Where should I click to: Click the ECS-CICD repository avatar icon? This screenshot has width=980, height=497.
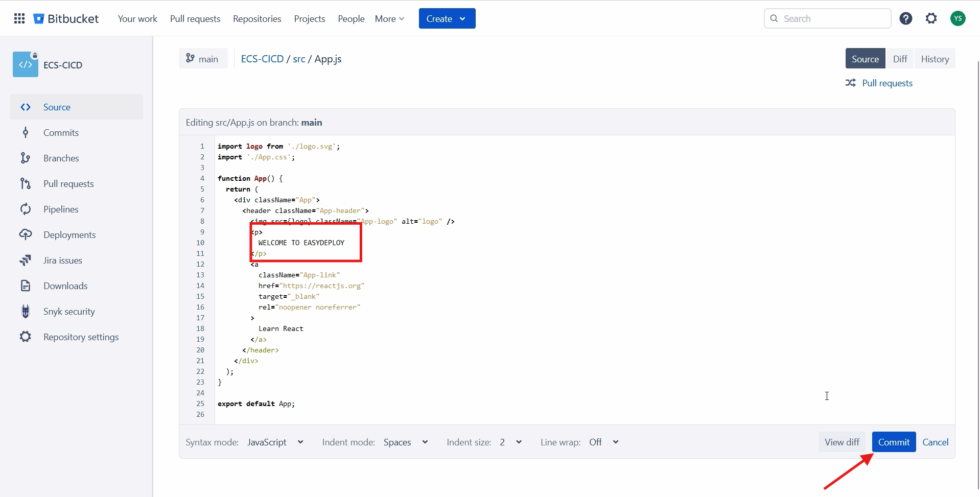26,64
